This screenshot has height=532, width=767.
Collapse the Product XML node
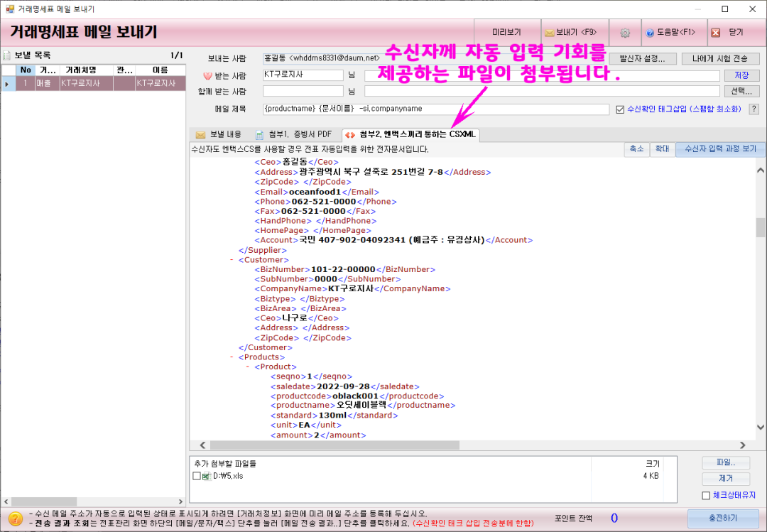click(x=248, y=367)
